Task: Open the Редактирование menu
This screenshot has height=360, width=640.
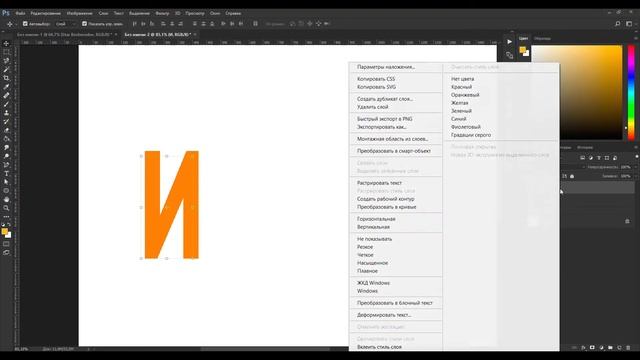Action: pos(46,13)
